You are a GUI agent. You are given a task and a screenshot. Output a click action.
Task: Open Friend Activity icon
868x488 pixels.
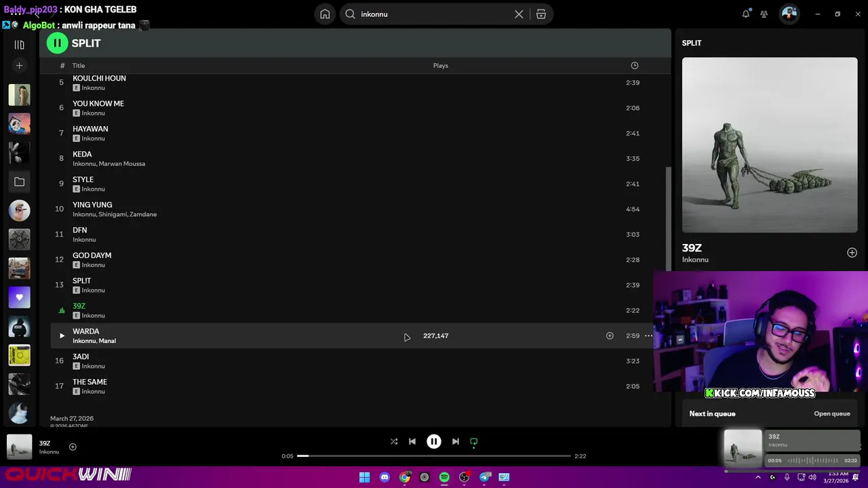tap(764, 14)
